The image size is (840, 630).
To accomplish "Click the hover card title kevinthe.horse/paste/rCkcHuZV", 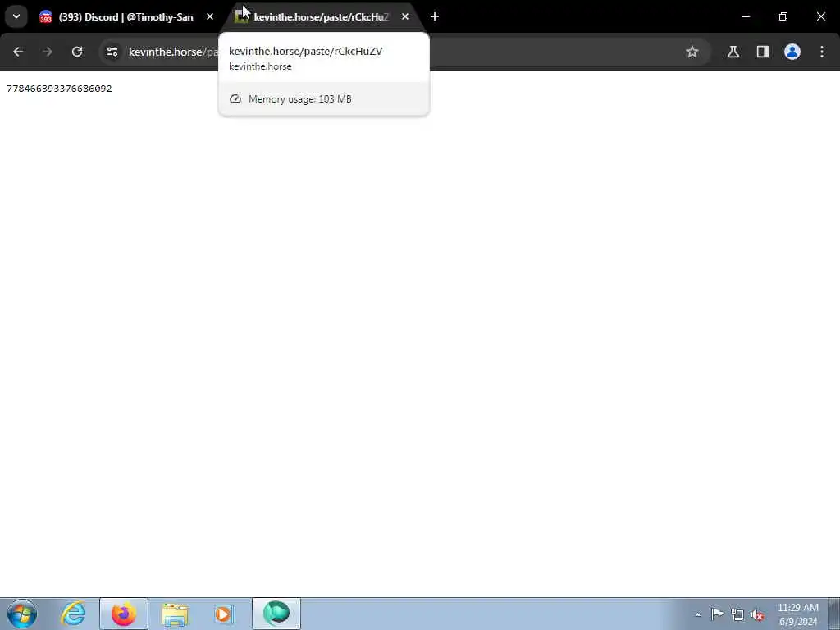I will (x=305, y=52).
